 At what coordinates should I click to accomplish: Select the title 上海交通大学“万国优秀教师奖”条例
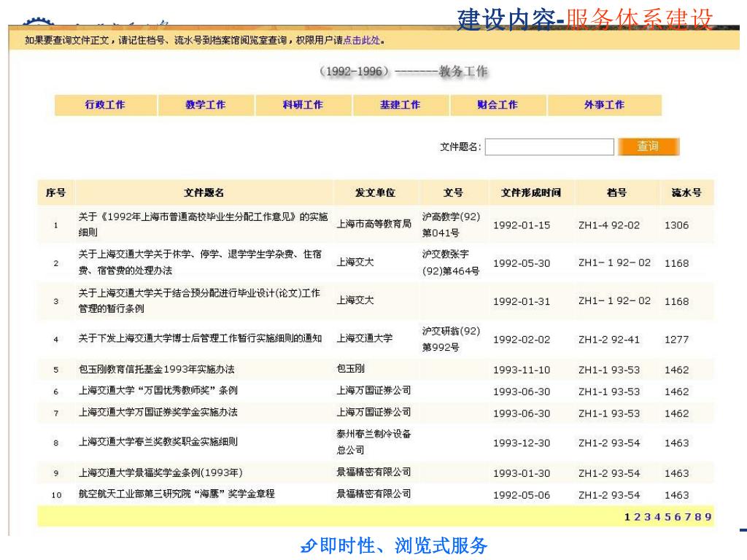(158, 391)
